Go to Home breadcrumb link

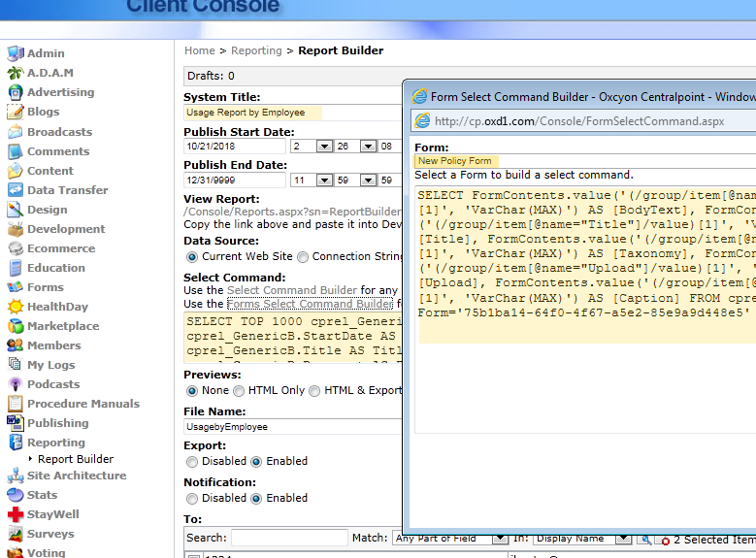click(x=200, y=50)
